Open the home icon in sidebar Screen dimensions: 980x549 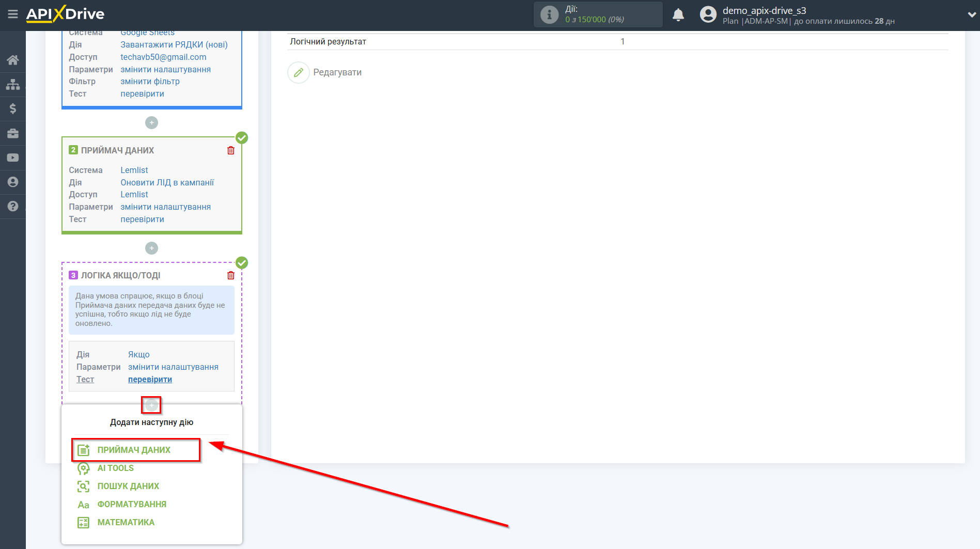pos(13,60)
